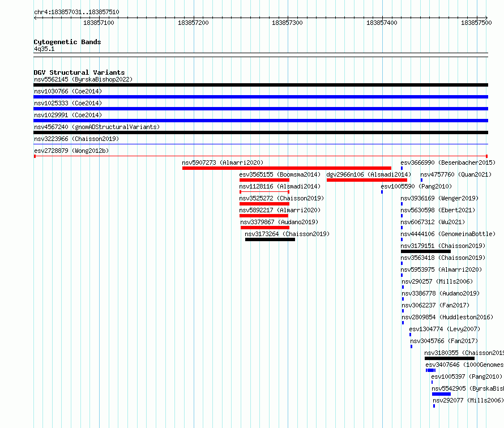504x428 pixels.
Task: Click the blue bar of nsv1025333
Action: (260, 109)
